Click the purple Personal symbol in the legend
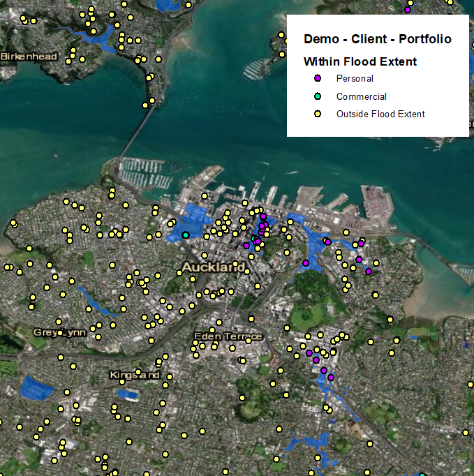Viewport: 474px width, 476px height. click(318, 78)
